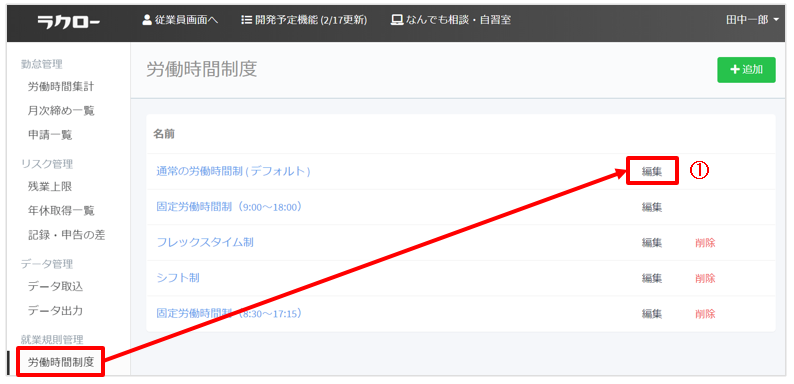Click 削除 for シフト制
794x384 pixels.
click(x=705, y=278)
